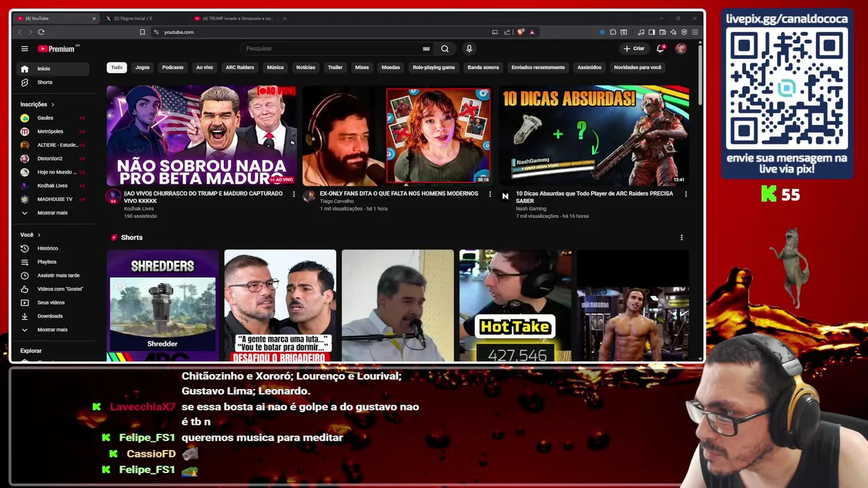Open options menu for Kodhak Lives video
The image size is (868, 488).
[294, 194]
